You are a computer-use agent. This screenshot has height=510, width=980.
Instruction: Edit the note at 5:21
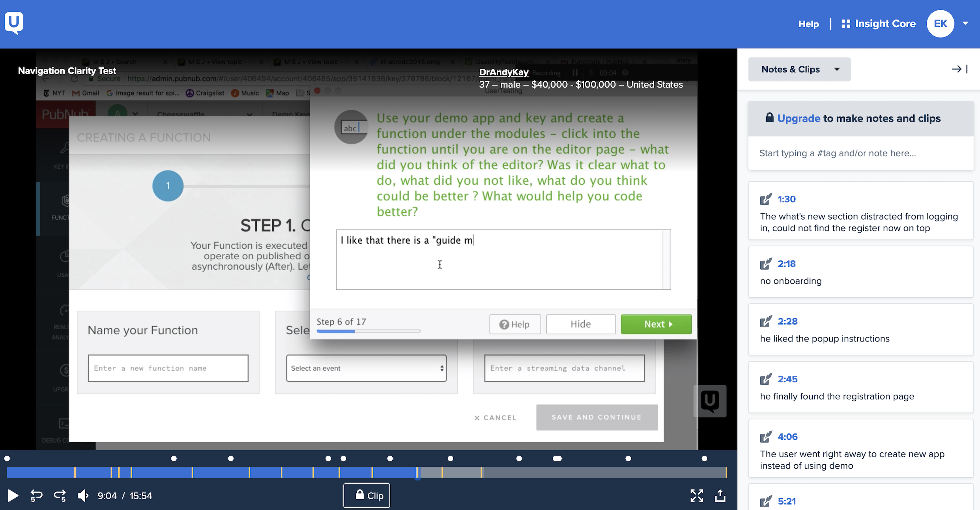[766, 501]
